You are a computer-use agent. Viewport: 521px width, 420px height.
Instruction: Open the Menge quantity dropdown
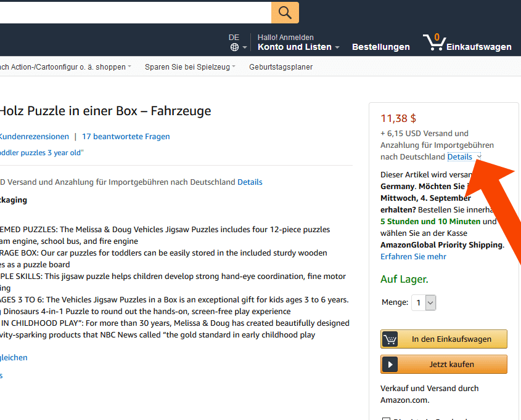[x=424, y=302]
